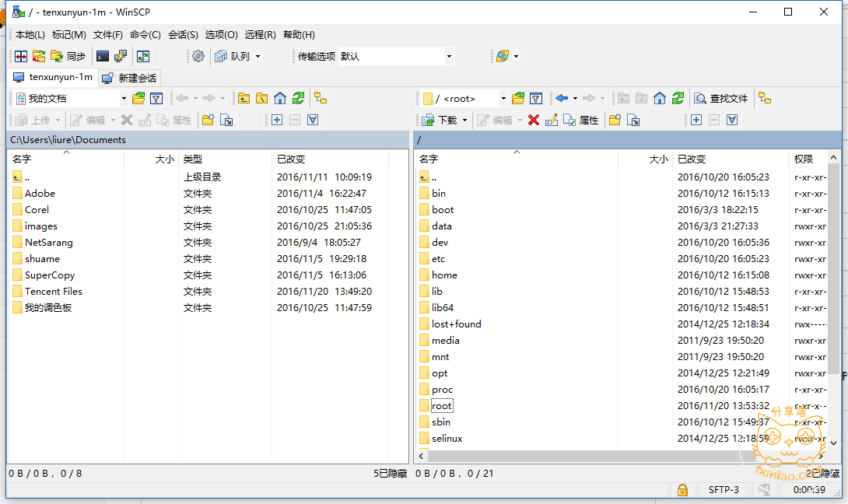
Task: Expand the 我的文档 local directory dropdown
Action: pos(123,99)
